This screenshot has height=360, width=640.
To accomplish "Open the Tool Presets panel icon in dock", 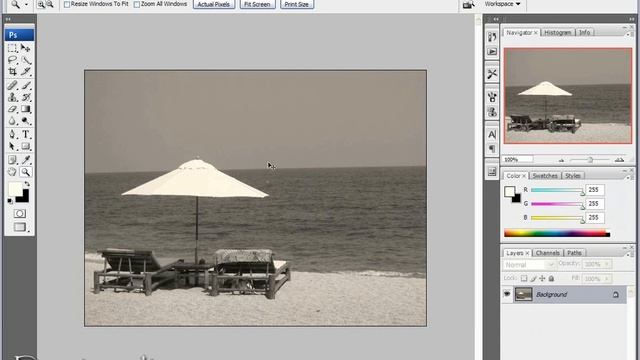I will tap(492, 74).
